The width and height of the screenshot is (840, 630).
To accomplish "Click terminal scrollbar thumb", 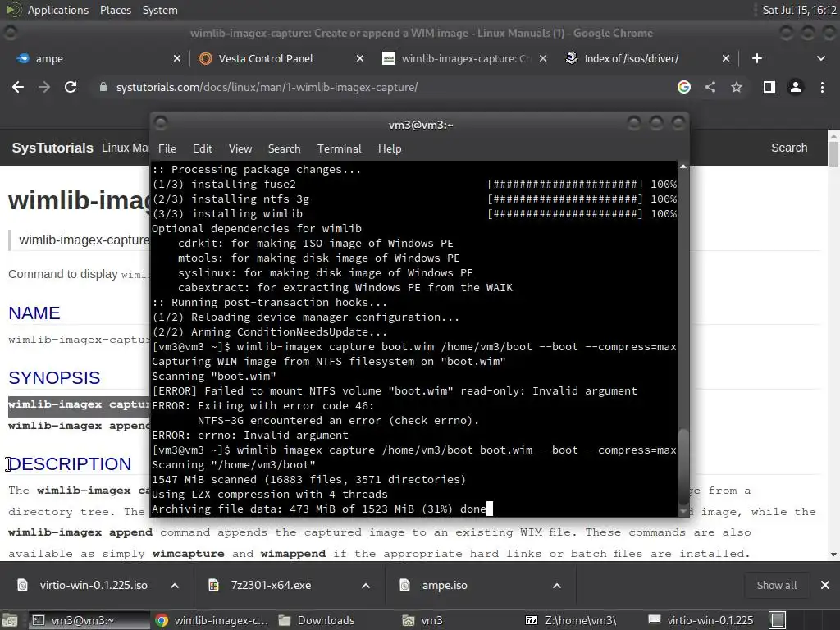I will [x=683, y=466].
